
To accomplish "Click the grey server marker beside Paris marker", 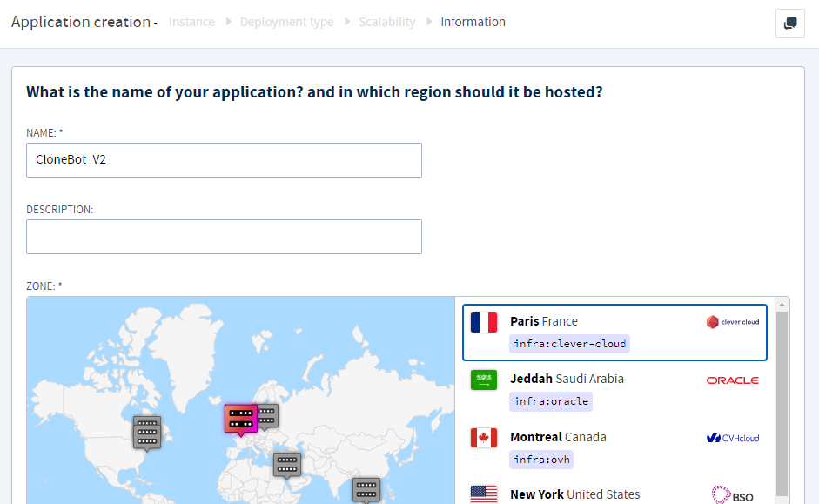I will [268, 416].
